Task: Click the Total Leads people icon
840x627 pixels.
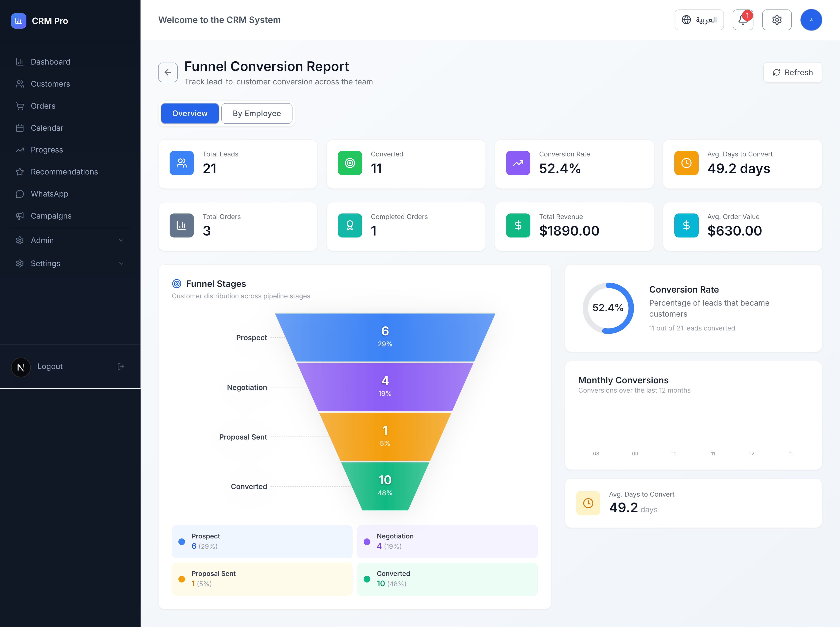Action: (182, 163)
